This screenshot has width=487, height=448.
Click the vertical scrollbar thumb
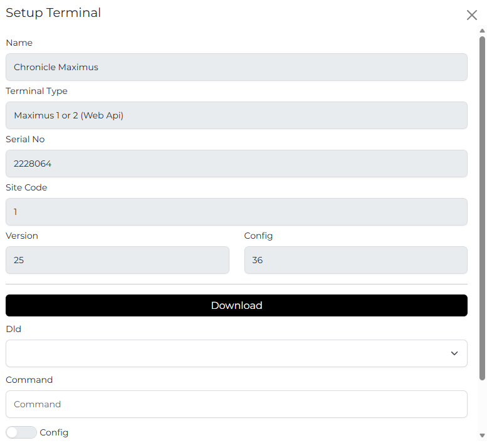coord(482,208)
